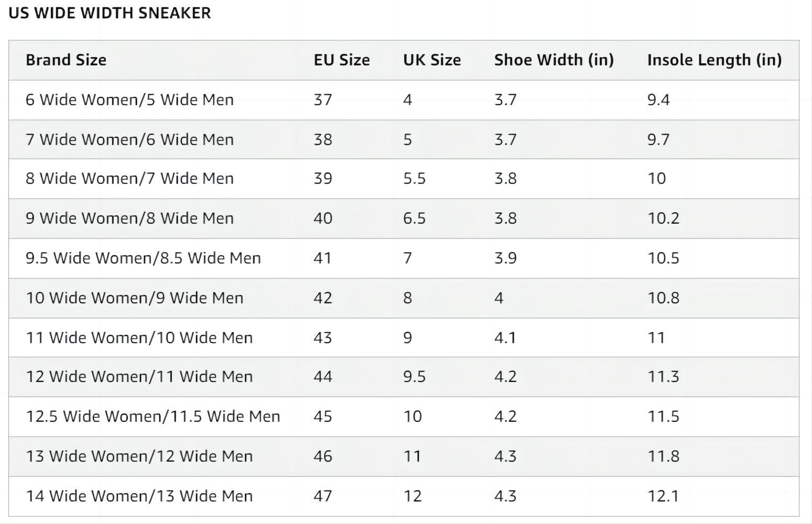Click the UK Size column header
This screenshot has height=524, width=812.
pos(432,60)
